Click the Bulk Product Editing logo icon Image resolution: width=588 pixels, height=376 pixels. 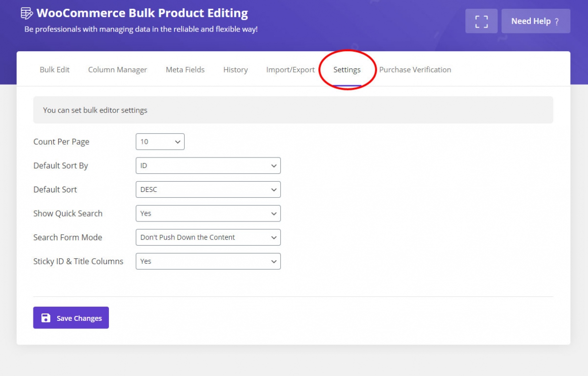pos(27,12)
